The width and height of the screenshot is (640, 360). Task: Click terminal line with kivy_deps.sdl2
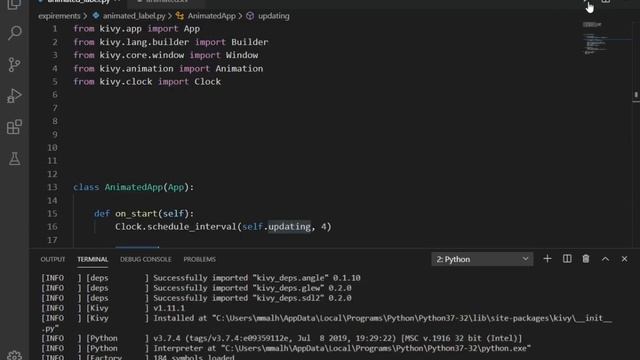[196, 298]
